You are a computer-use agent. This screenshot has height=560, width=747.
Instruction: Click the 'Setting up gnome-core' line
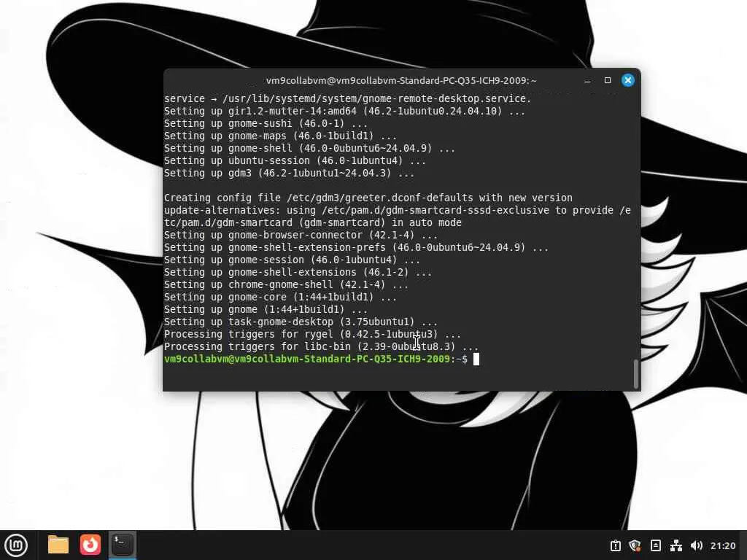(x=280, y=297)
